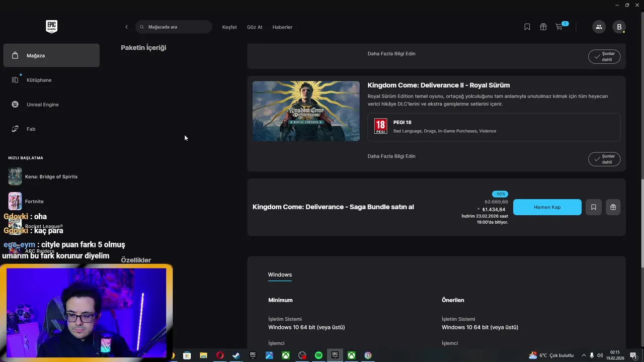Screen dimensions: 644x362
Task: Click in the Mağazada ara search field
Action: [x=174, y=27]
